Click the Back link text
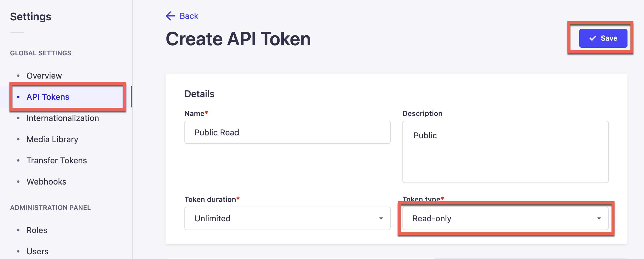This screenshot has width=644, height=259. pyautogui.click(x=189, y=16)
